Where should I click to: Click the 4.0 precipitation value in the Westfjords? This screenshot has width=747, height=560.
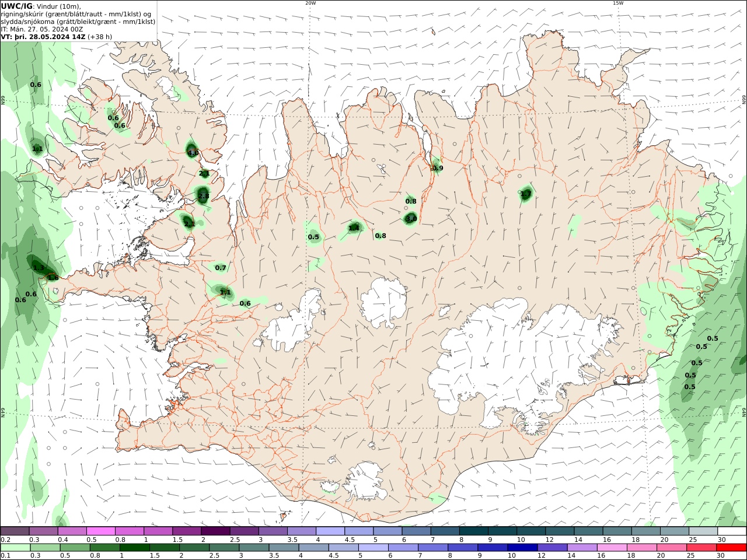pyautogui.click(x=193, y=153)
